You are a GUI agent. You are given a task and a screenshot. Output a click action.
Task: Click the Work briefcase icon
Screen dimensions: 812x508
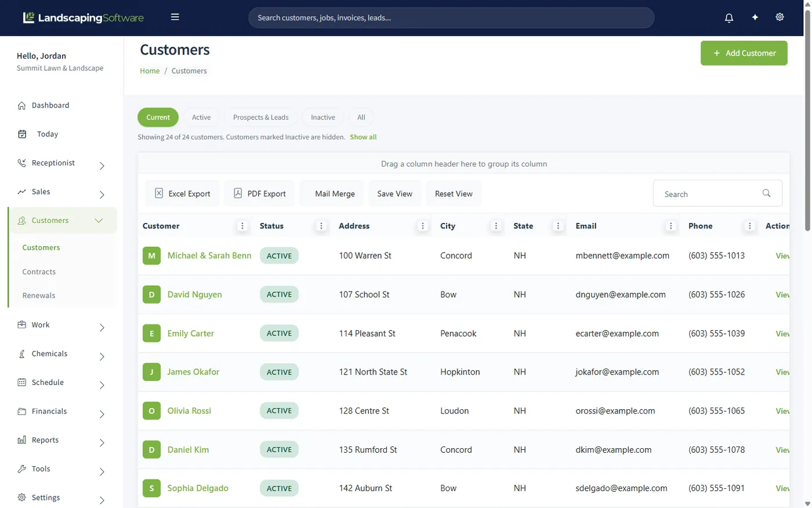(x=22, y=325)
